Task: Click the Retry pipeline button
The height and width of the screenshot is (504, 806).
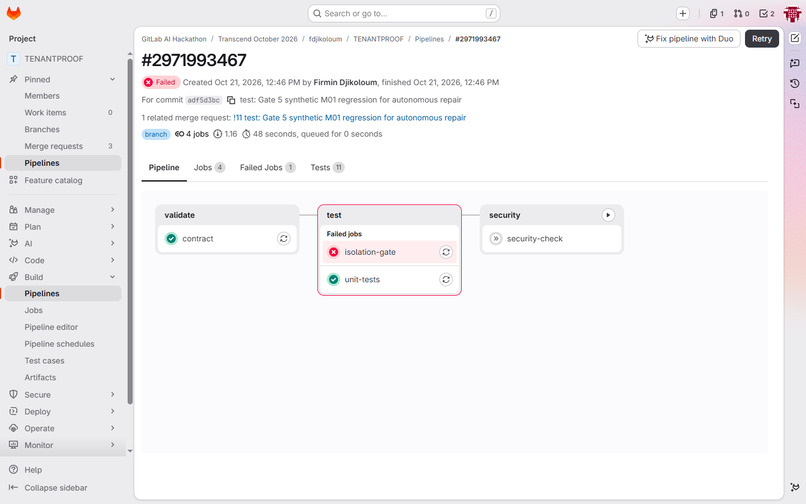Action: pos(762,39)
